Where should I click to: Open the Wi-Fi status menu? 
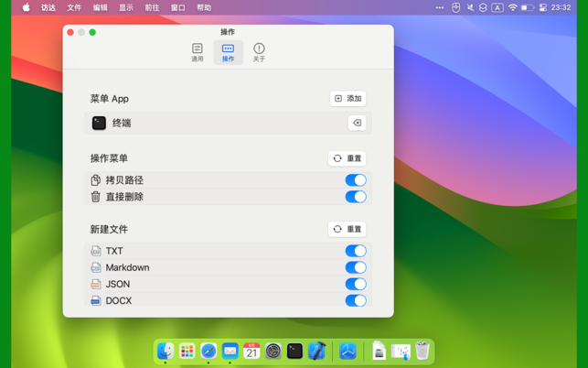(x=513, y=7)
